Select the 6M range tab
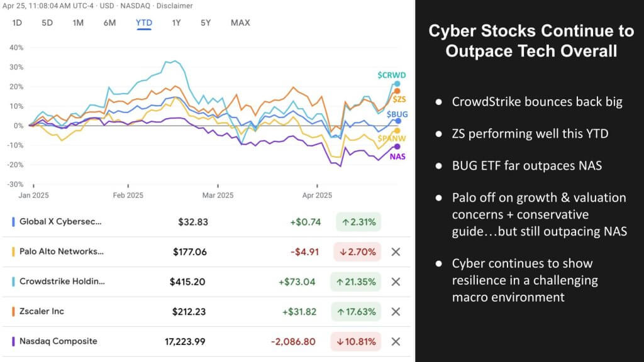 109,23
